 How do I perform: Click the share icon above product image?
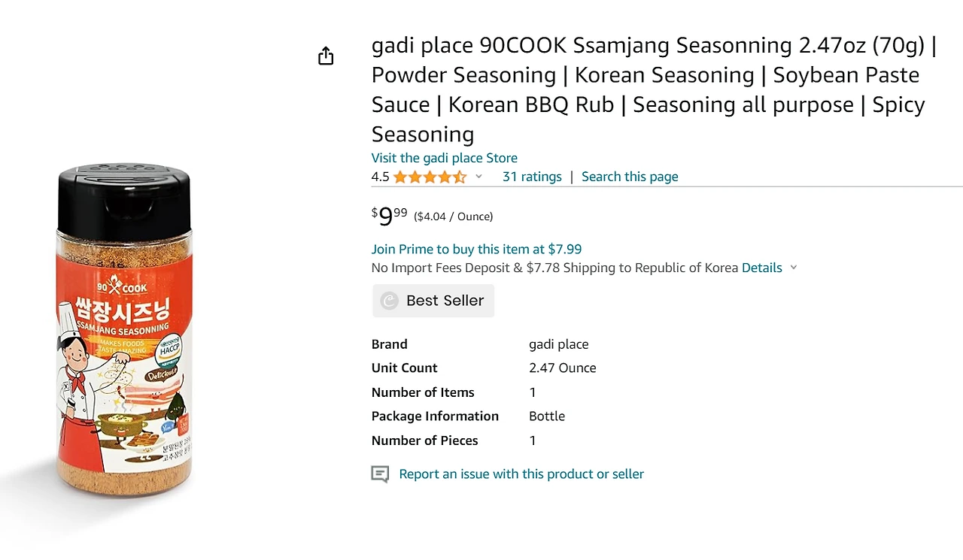326,56
